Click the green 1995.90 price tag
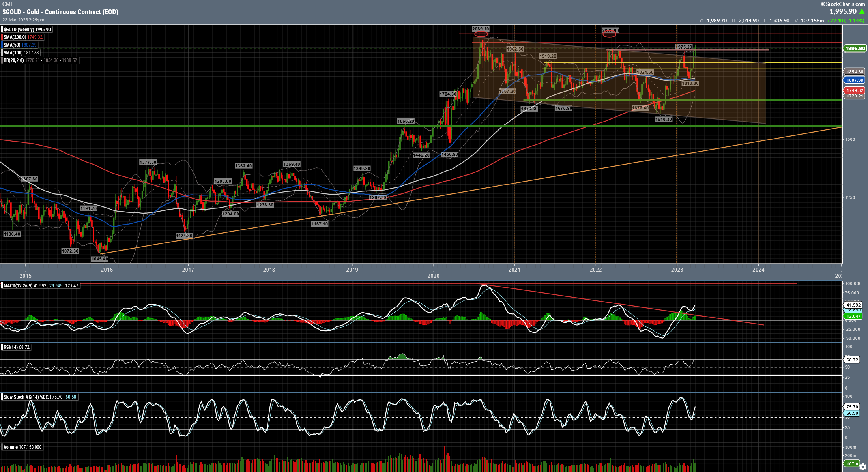Image resolution: width=868 pixels, height=472 pixels. (855, 48)
